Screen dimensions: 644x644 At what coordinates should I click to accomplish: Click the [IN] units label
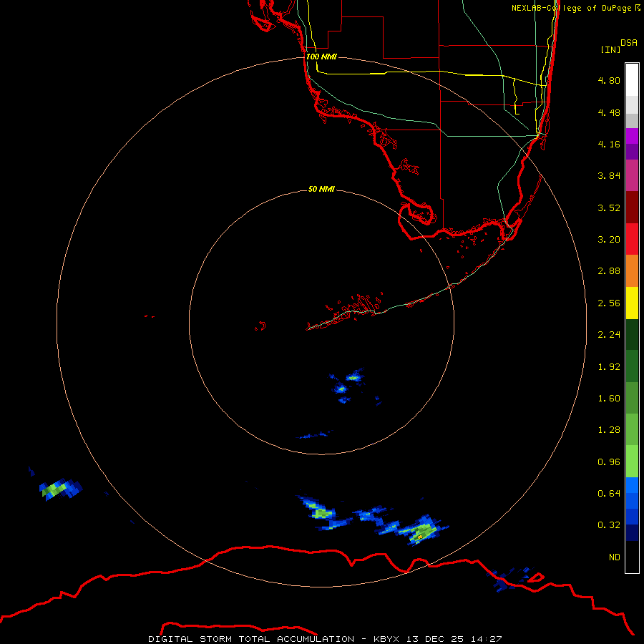(x=610, y=49)
